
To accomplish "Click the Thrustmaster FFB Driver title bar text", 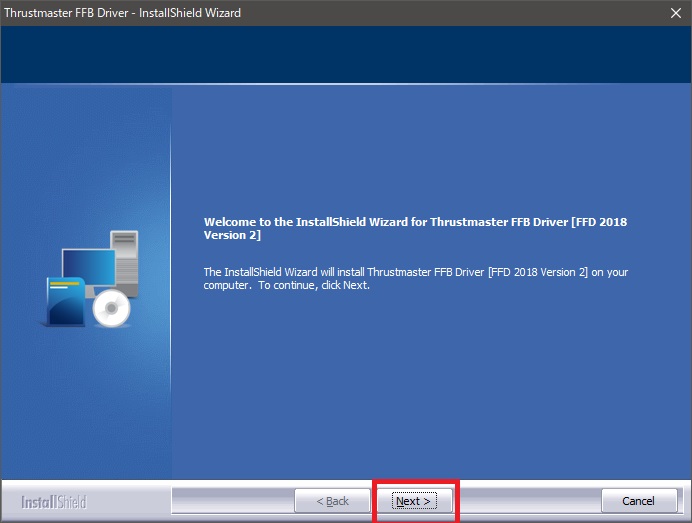I will coord(122,13).
